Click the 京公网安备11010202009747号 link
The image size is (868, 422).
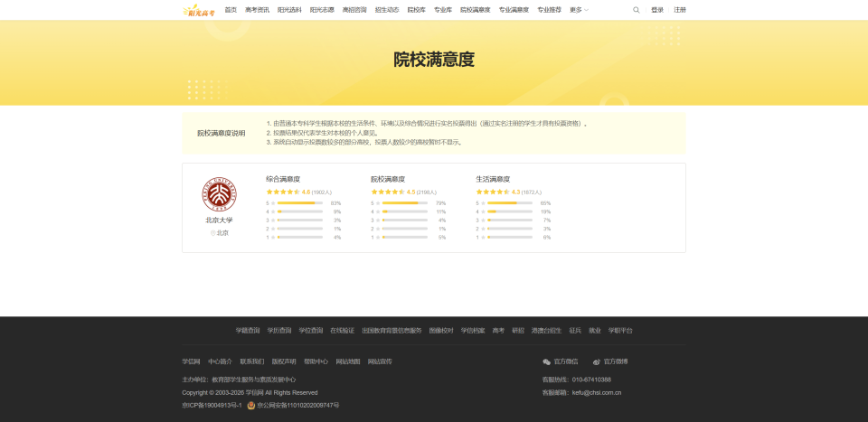point(298,406)
